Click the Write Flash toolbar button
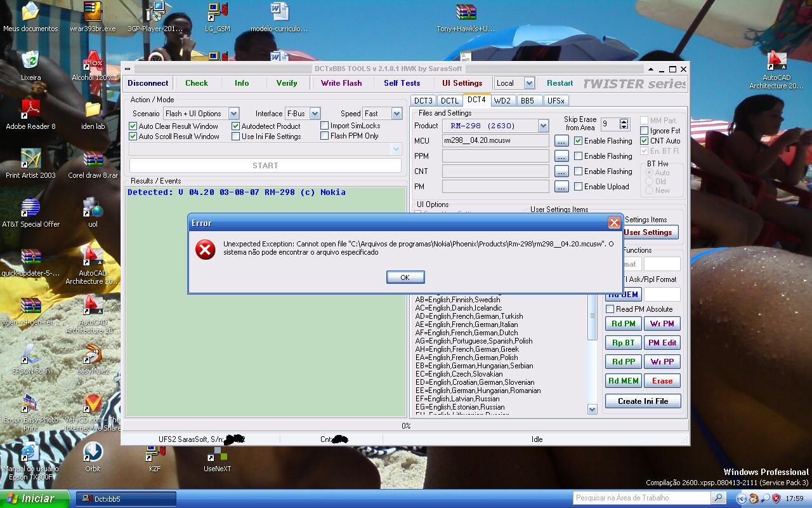812x508 pixels. click(341, 83)
